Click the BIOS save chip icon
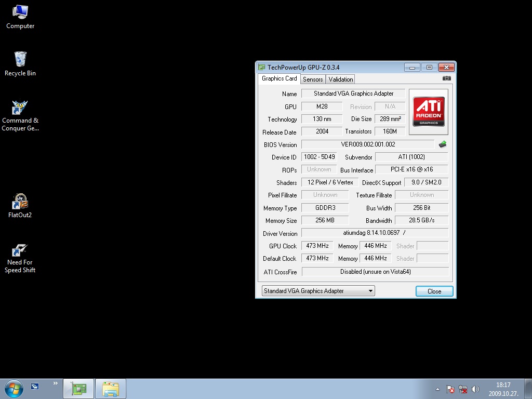Screen dimensions: 532x399 point(443,144)
